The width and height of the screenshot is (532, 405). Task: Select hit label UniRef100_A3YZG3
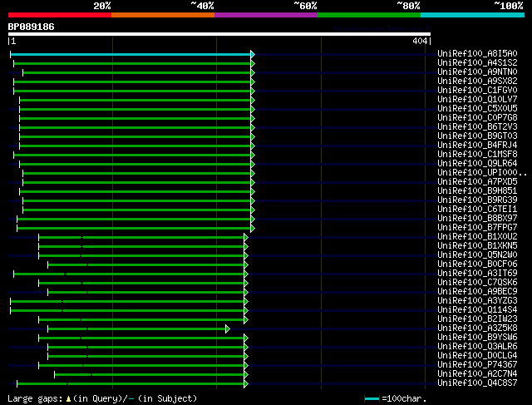(x=477, y=301)
